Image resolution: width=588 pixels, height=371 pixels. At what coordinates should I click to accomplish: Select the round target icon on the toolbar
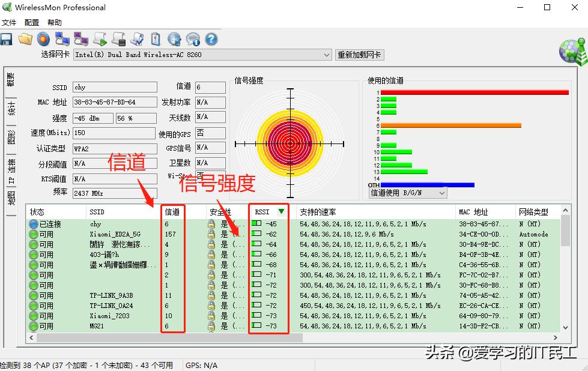tap(42, 38)
